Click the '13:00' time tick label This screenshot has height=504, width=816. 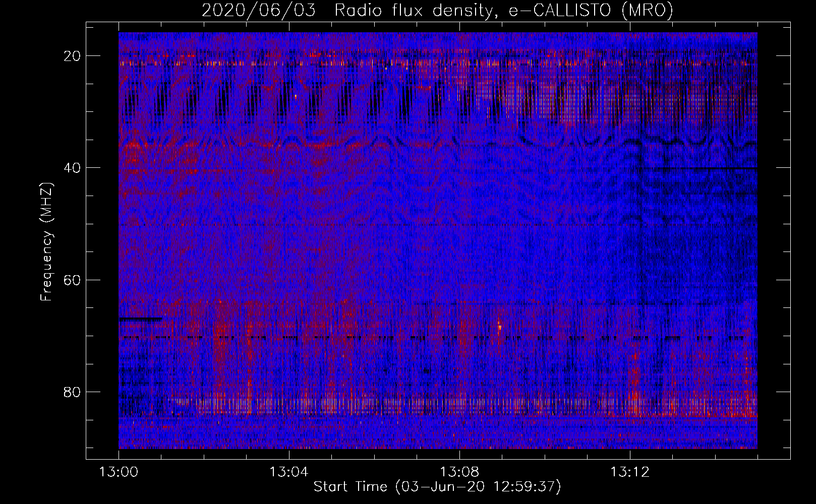pyautogui.click(x=119, y=472)
